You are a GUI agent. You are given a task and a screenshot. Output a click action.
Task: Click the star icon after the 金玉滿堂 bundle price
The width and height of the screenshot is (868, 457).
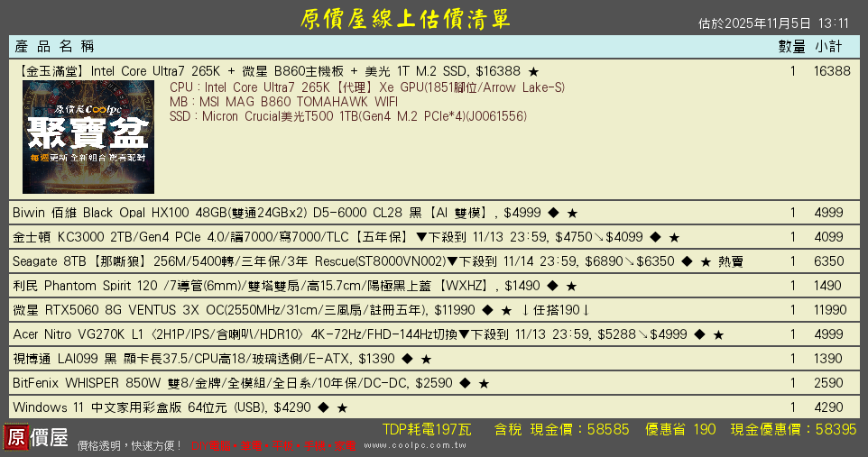(533, 71)
